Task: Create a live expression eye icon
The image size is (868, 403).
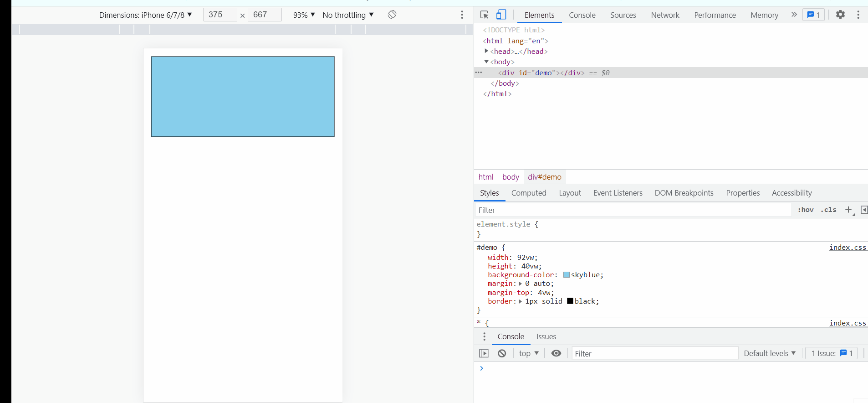Action: pyautogui.click(x=556, y=353)
